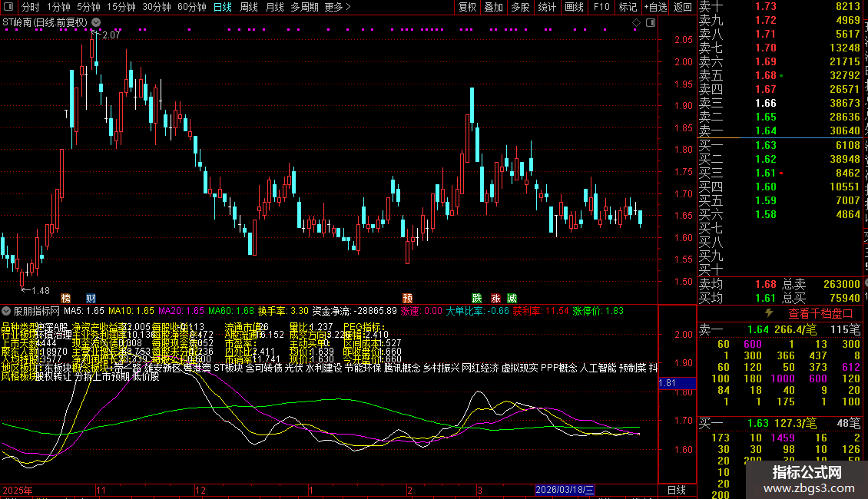Open the 更多 periods dropdown
This screenshot has height=499, width=868.
tap(338, 8)
